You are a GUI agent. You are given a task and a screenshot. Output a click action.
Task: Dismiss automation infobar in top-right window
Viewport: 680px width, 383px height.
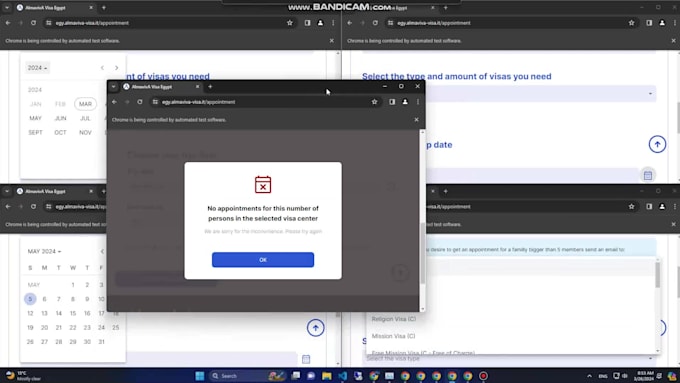[673, 41]
